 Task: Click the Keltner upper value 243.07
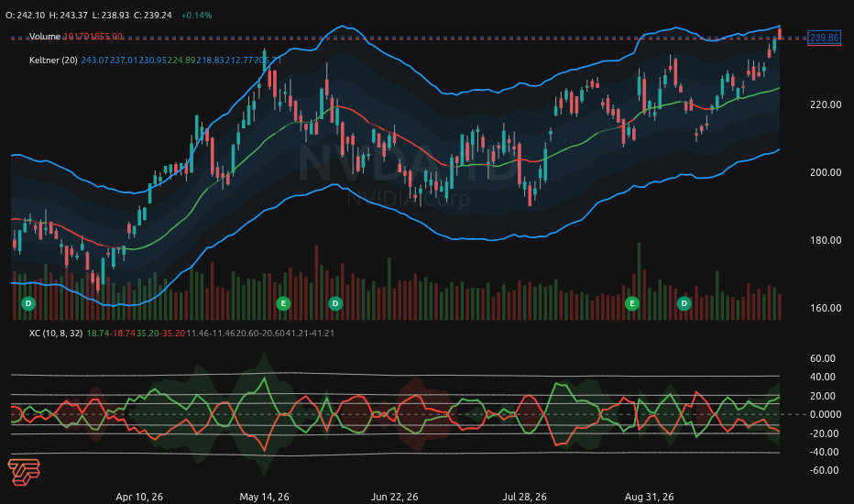(95, 60)
